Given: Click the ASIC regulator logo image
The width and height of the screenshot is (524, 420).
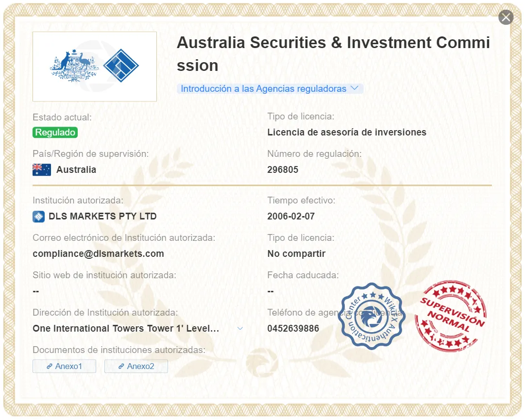Looking at the screenshot, I should tap(95, 67).
